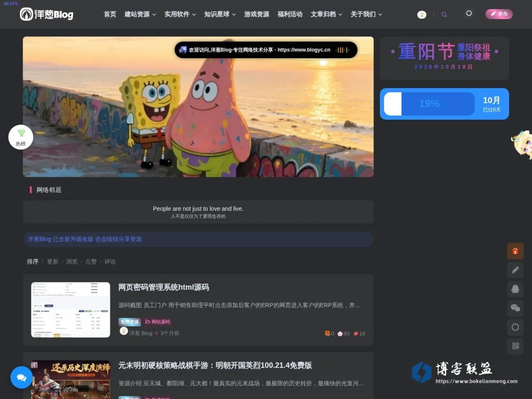Toggle theme via sun icon in right sidebar
The image size is (532, 399).
coord(515,327)
